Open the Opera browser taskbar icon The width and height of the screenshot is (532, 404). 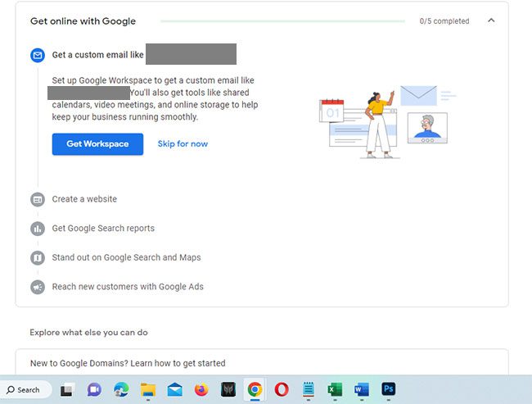point(282,389)
